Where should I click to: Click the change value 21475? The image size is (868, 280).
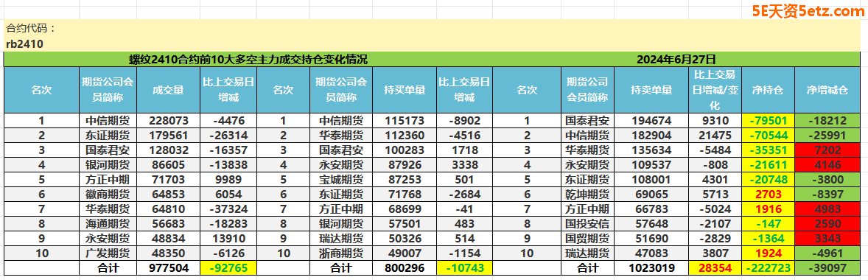tap(715, 135)
